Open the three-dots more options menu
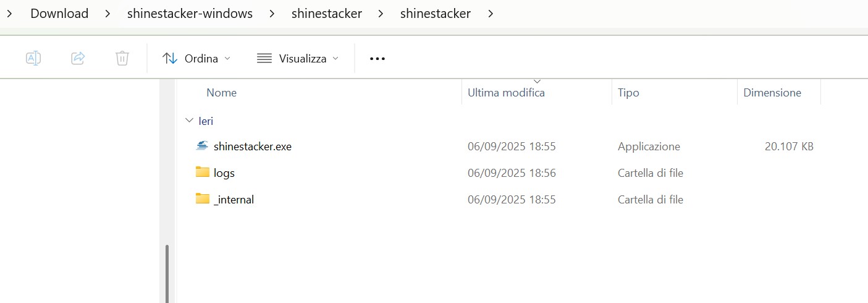Image resolution: width=868 pixels, height=303 pixels. [x=377, y=59]
